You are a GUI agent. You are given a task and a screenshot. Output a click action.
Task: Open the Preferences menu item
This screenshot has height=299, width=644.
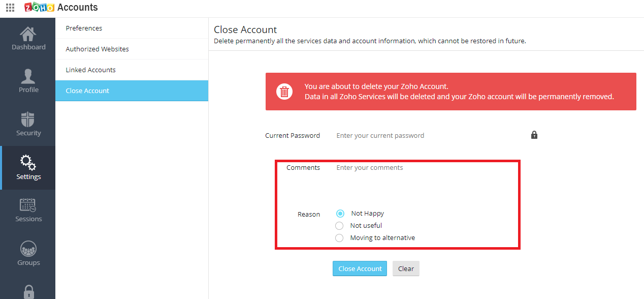(x=84, y=28)
